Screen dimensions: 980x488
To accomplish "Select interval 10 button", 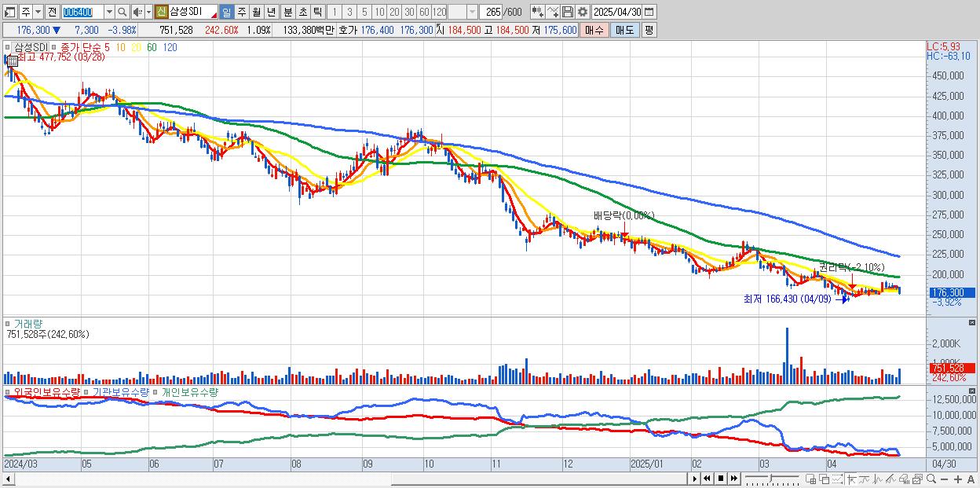I will point(379,12).
